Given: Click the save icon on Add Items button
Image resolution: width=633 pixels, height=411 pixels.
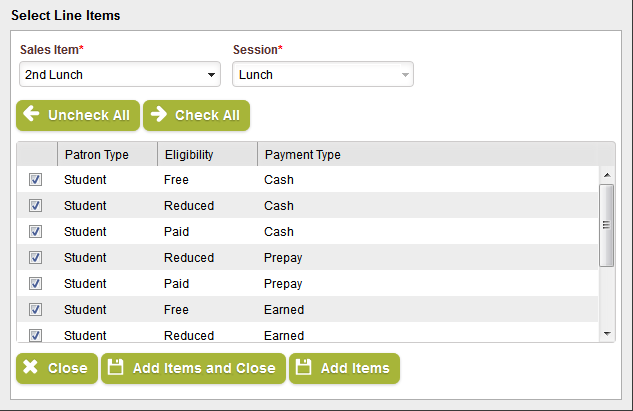Looking at the screenshot, I should pyautogui.click(x=304, y=368).
